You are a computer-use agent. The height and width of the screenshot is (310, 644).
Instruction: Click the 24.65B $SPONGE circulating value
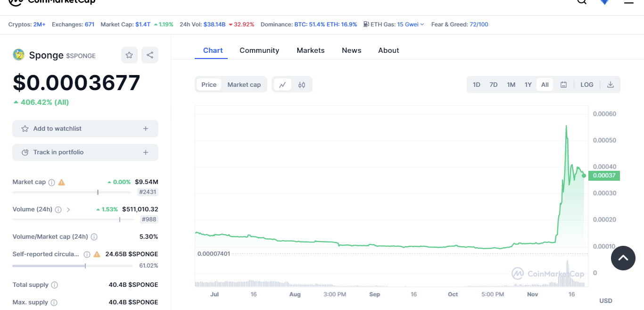tap(132, 254)
